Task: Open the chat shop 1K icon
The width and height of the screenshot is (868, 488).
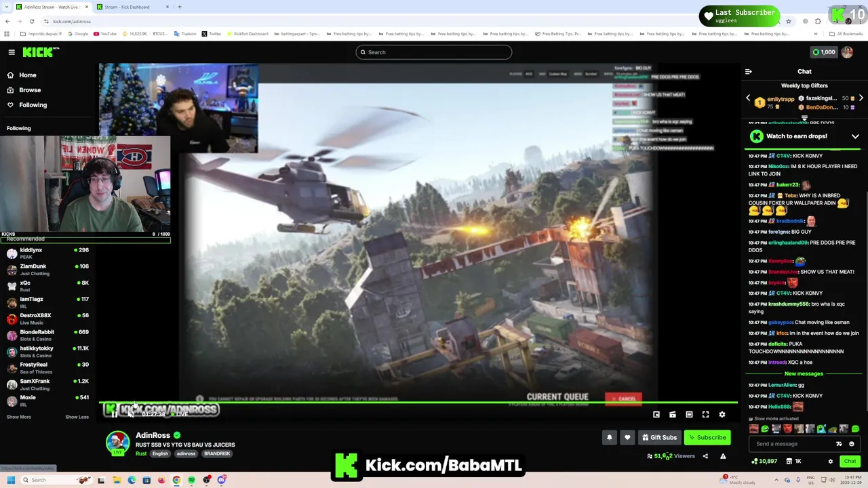Action: [x=793, y=462]
